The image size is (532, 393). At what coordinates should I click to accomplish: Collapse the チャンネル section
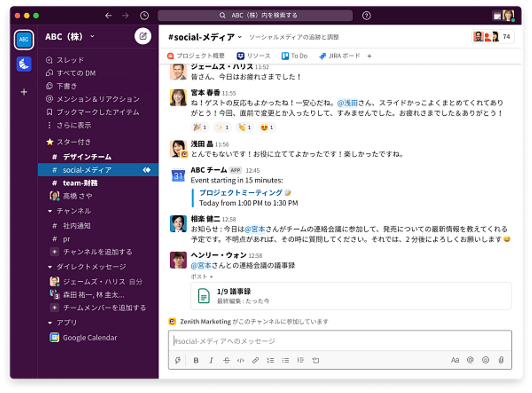[x=50, y=211]
